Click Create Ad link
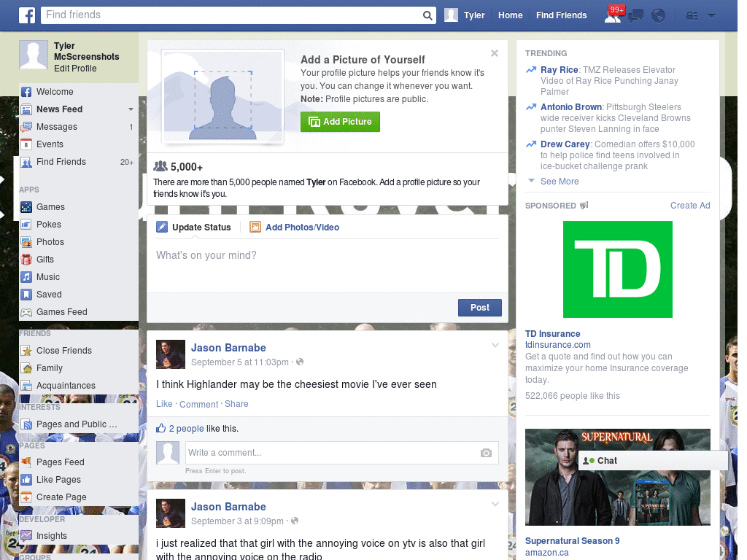This screenshot has height=560, width=747. 690,206
